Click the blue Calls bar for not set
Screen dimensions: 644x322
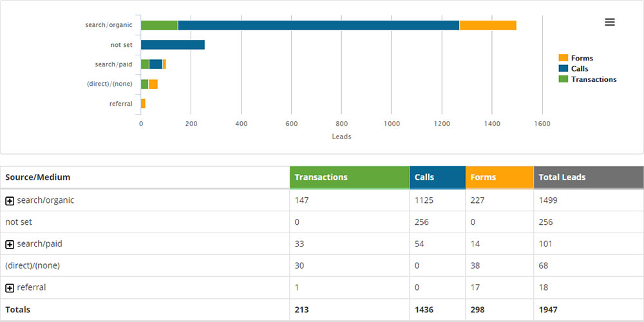click(x=173, y=45)
